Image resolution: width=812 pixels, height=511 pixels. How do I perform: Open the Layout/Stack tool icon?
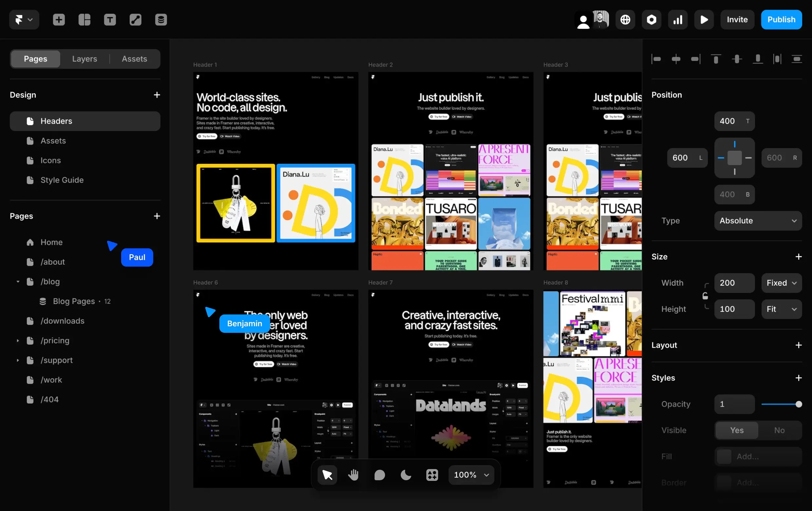(84, 20)
